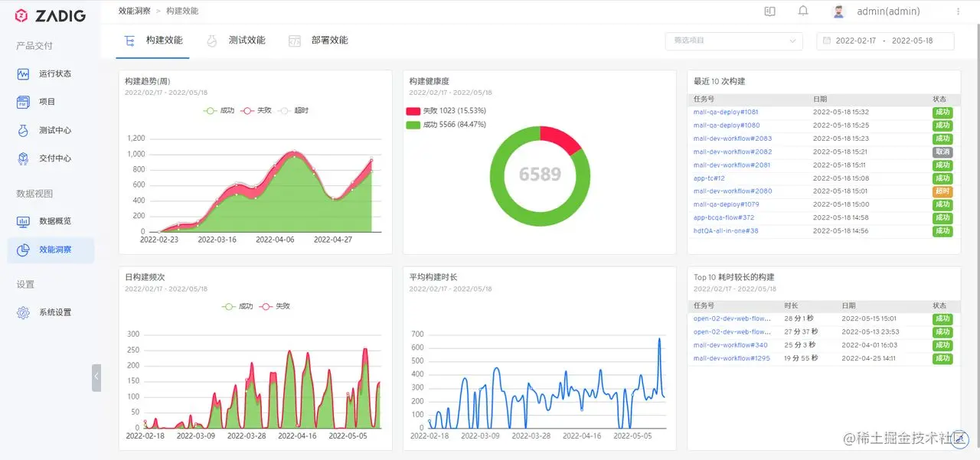Screen dimensions: 980x460
Task: Open build mall-dev-workflow#1295
Action: (732, 358)
